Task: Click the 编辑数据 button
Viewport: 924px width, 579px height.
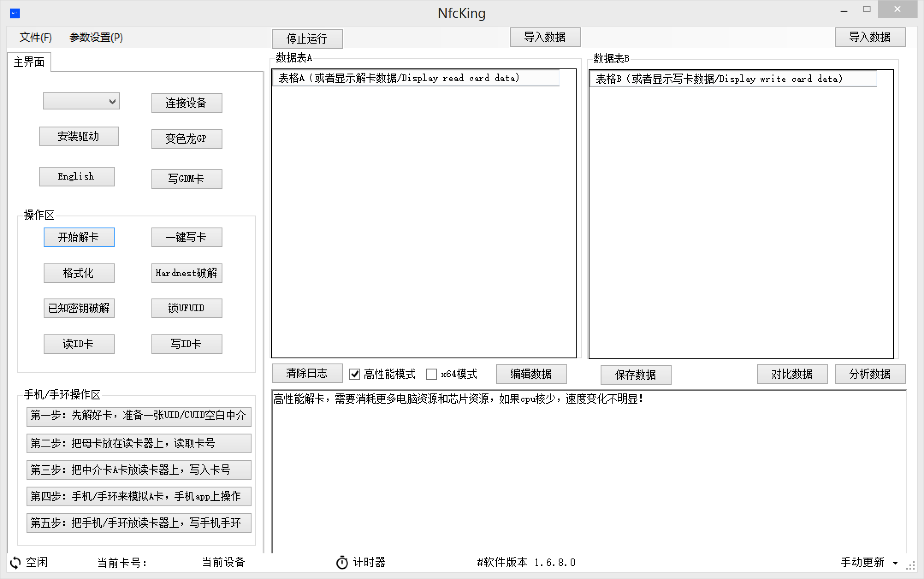Action: tap(531, 374)
